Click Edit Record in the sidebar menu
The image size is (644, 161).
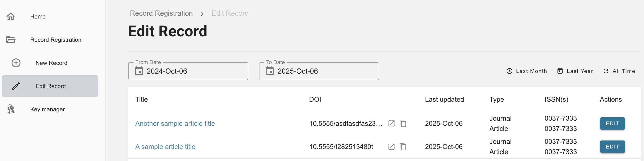point(50,86)
